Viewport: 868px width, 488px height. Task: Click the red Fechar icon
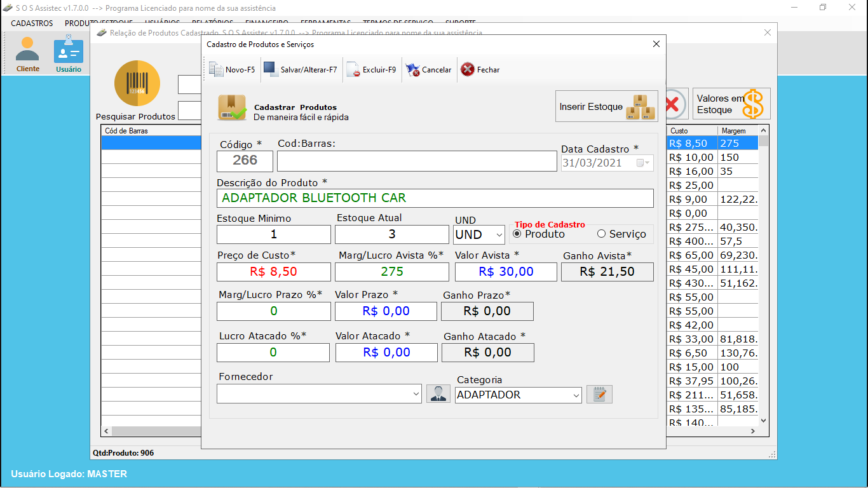pos(468,70)
